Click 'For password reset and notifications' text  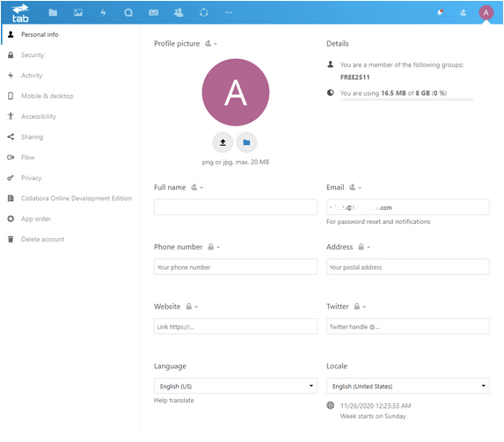coord(378,221)
